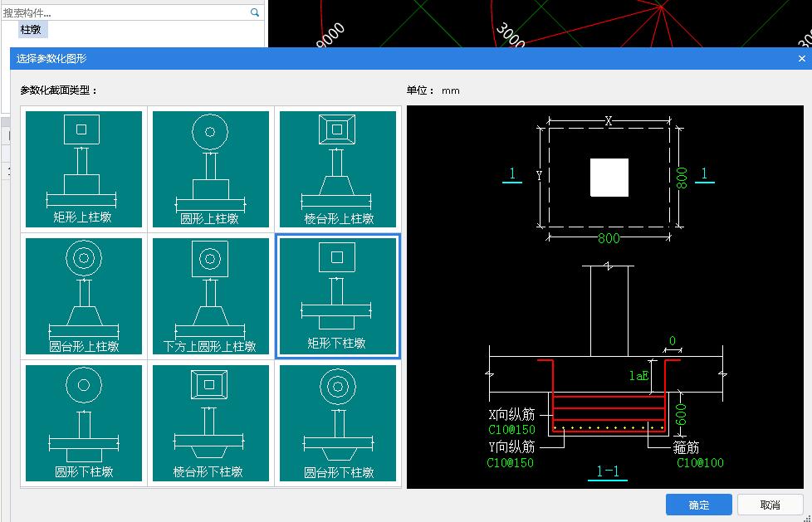Click the 取消 button
The image size is (812, 522).
tap(770, 505)
